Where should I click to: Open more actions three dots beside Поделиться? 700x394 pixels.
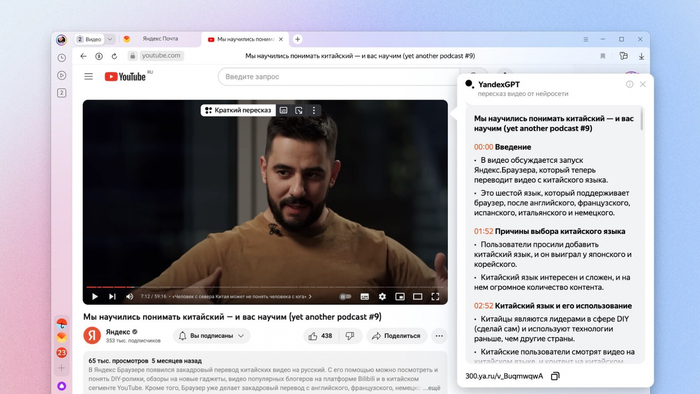pos(439,336)
